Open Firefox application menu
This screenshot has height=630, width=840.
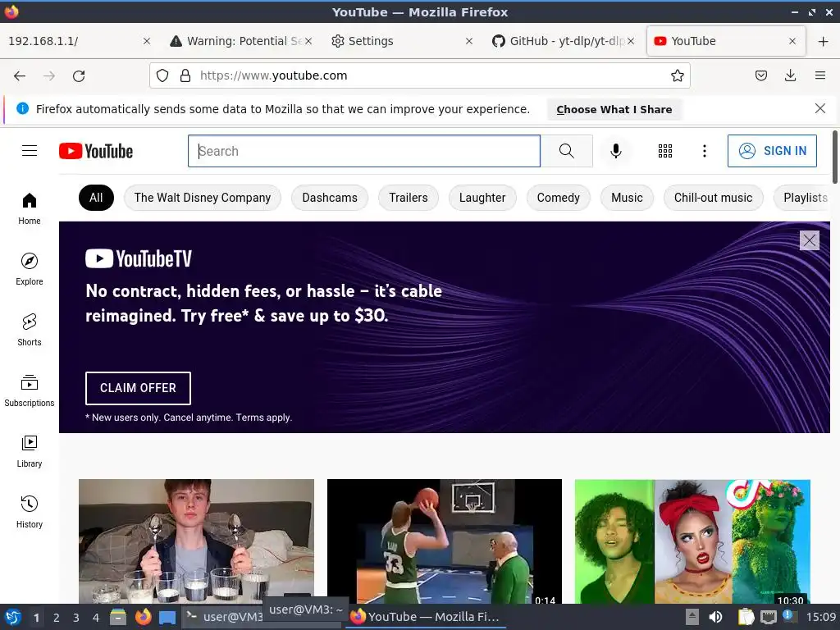819,75
